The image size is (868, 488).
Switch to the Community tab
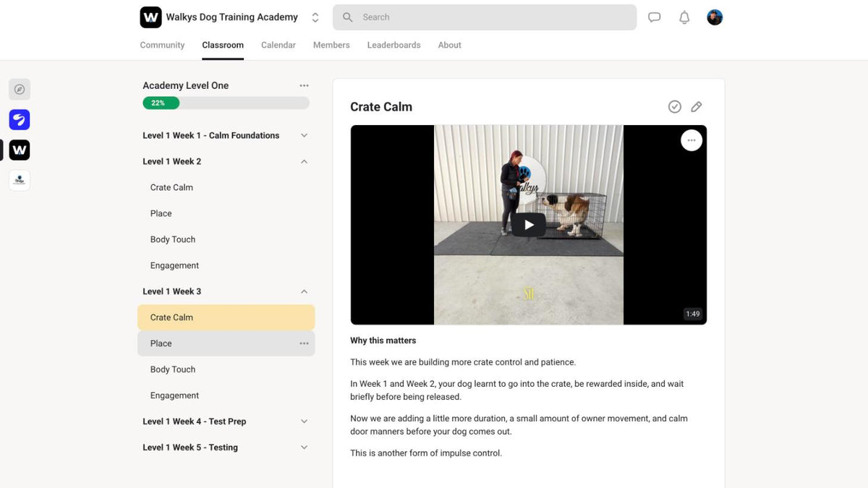click(x=162, y=45)
